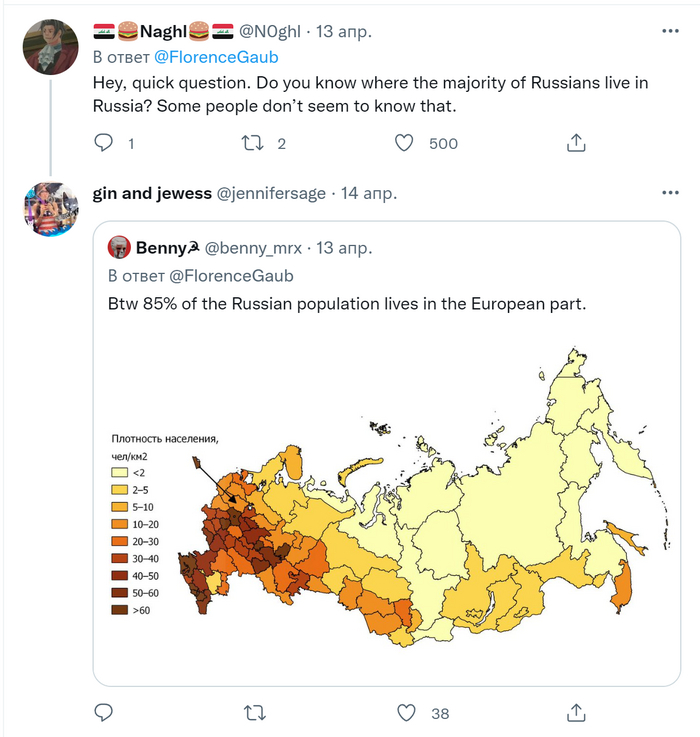The image size is (700, 737).
Task: Open Naghl's profile avatar
Action: pyautogui.click(x=51, y=47)
